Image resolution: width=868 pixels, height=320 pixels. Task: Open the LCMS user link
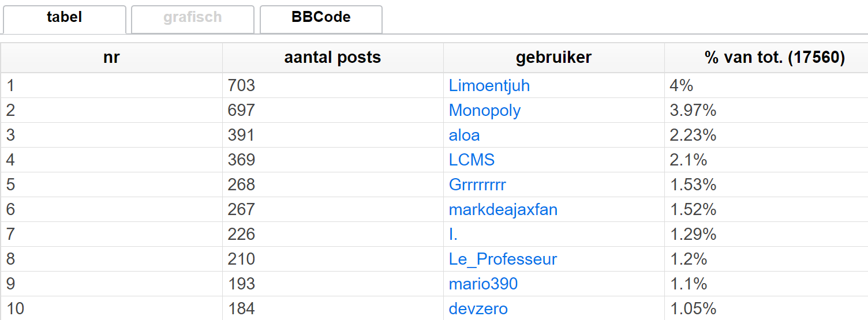pos(472,160)
